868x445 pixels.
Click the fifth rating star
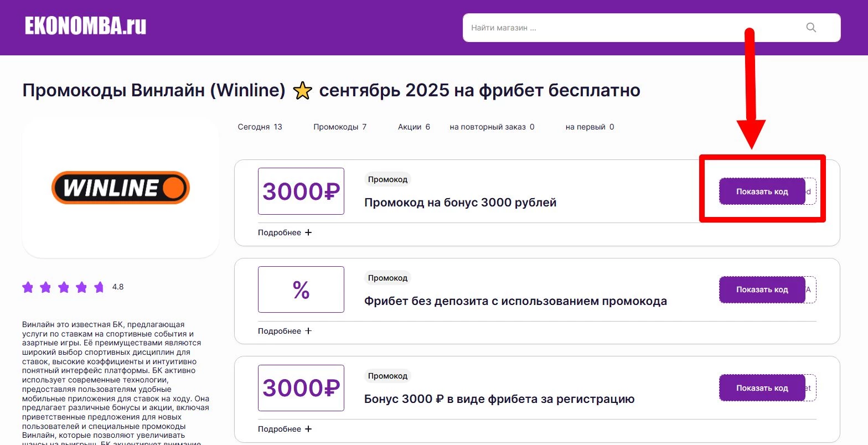(x=99, y=287)
